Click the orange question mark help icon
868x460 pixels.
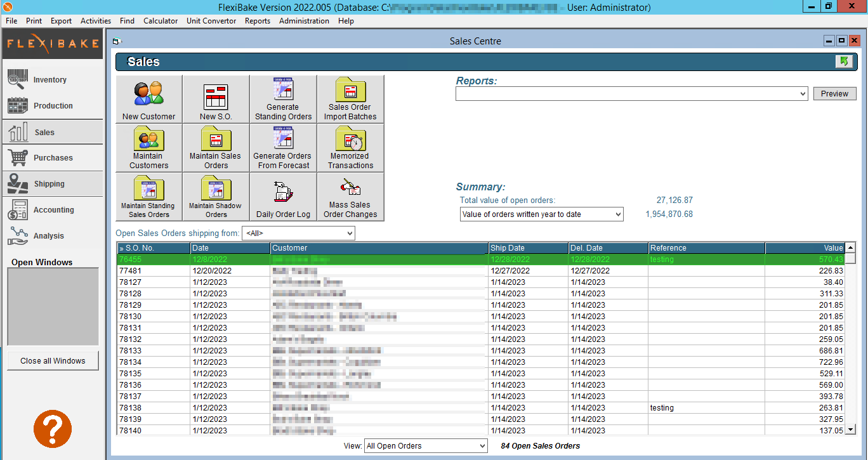pyautogui.click(x=53, y=429)
